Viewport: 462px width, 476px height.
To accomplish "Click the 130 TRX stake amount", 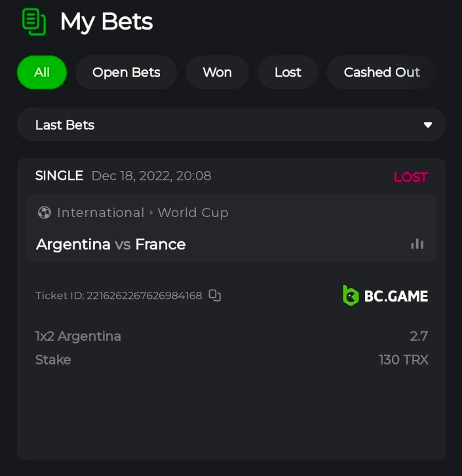I will pyautogui.click(x=403, y=360).
